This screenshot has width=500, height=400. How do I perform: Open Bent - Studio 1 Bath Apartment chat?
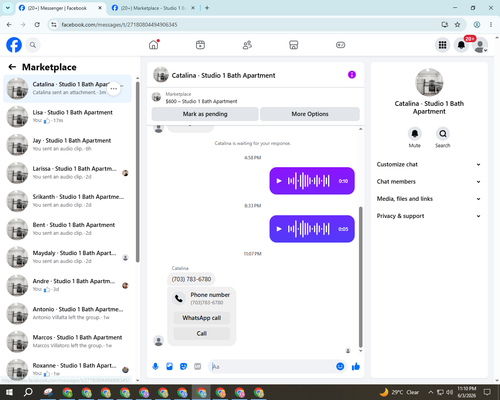[x=67, y=229]
